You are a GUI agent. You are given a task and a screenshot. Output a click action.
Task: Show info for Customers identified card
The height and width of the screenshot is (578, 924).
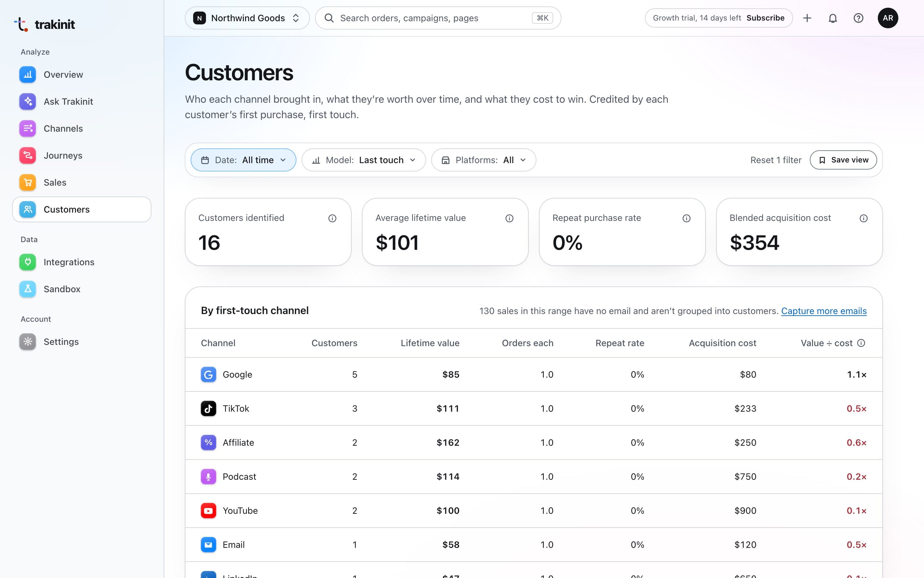click(332, 218)
